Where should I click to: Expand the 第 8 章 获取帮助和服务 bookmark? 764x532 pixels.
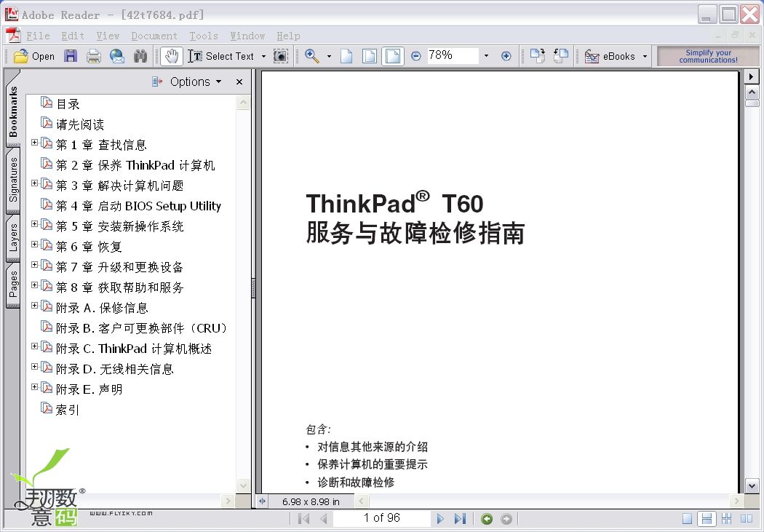tap(35, 285)
